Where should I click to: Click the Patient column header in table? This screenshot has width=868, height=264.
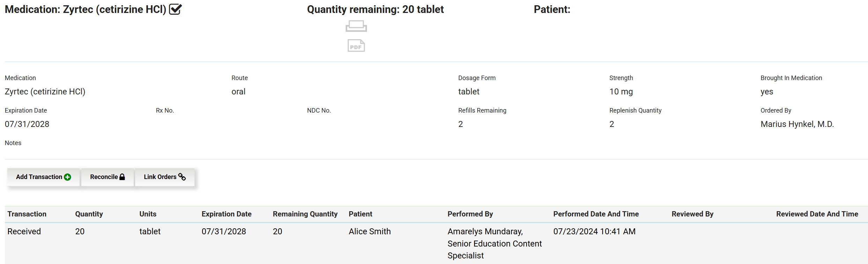click(x=360, y=214)
